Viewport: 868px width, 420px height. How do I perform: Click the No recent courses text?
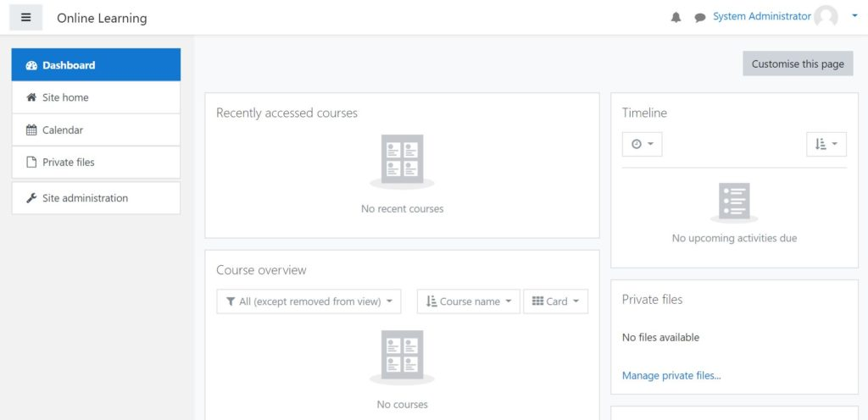pyautogui.click(x=403, y=209)
